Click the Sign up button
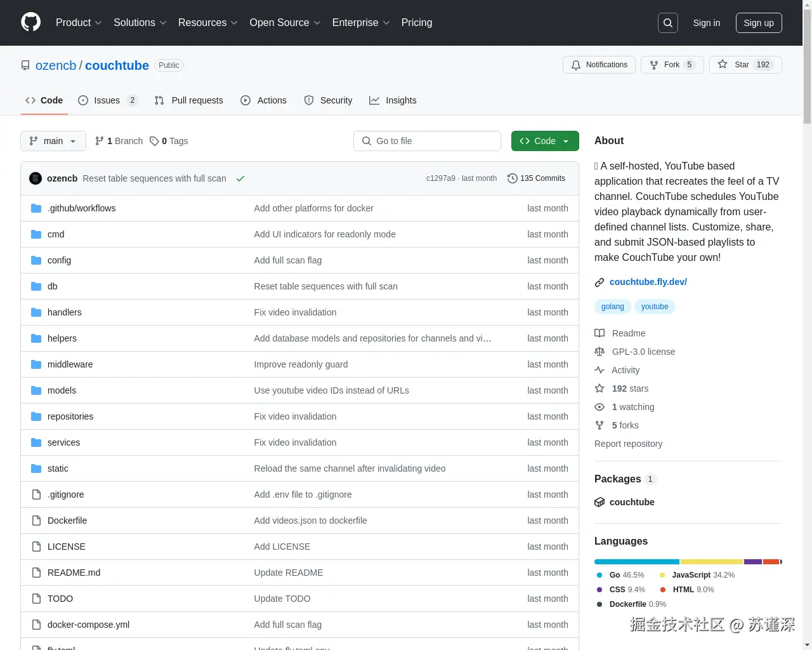Image resolution: width=812 pixels, height=650 pixels. click(x=759, y=23)
